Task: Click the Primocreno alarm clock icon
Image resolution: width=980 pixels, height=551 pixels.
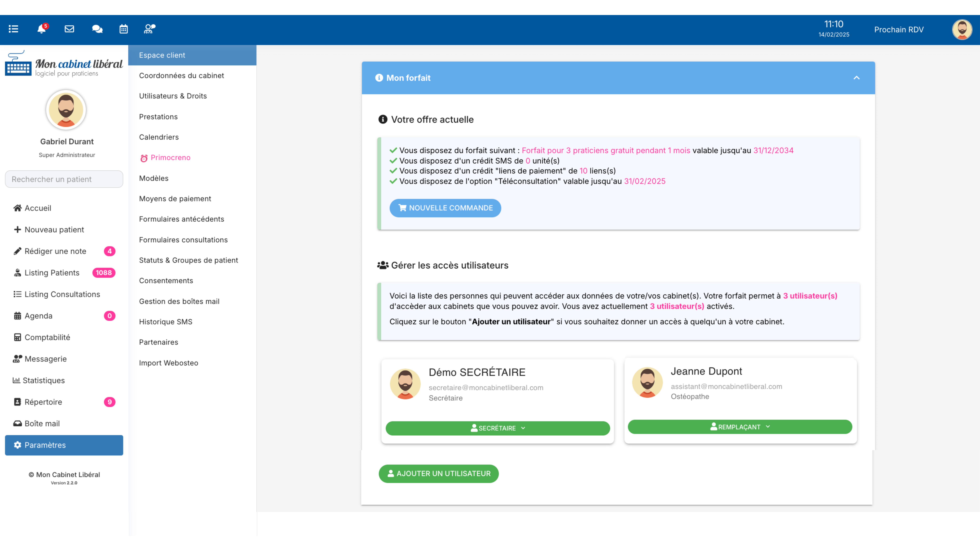Action: [x=144, y=158]
